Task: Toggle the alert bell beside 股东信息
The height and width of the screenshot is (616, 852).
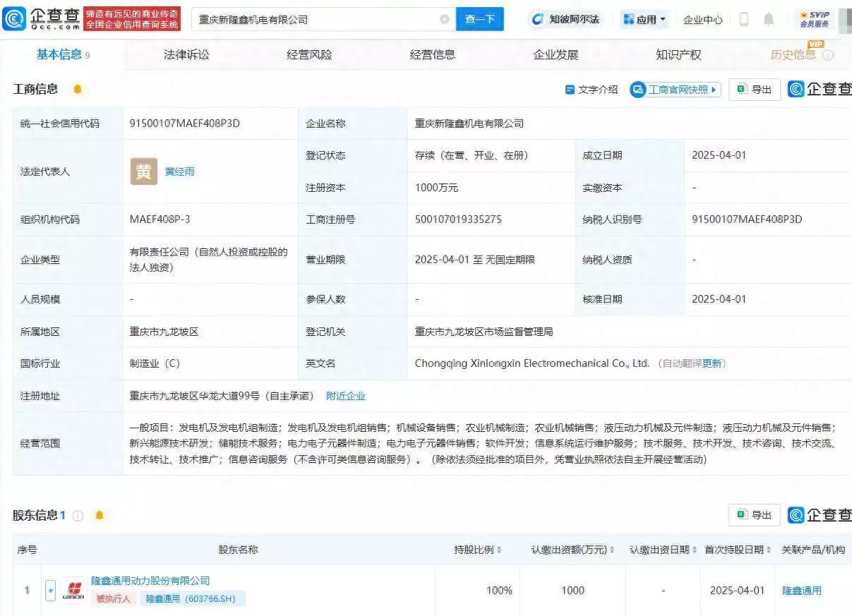Action: [x=99, y=515]
